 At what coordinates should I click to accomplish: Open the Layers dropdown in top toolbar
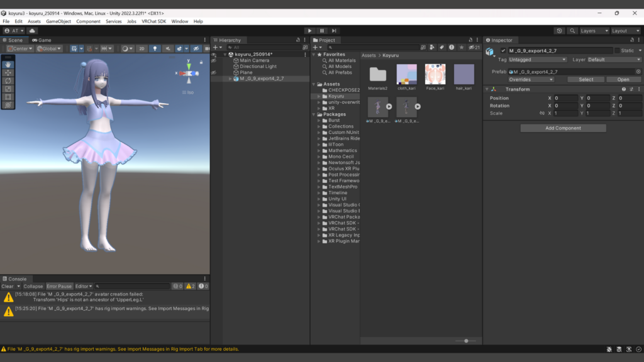click(594, 31)
